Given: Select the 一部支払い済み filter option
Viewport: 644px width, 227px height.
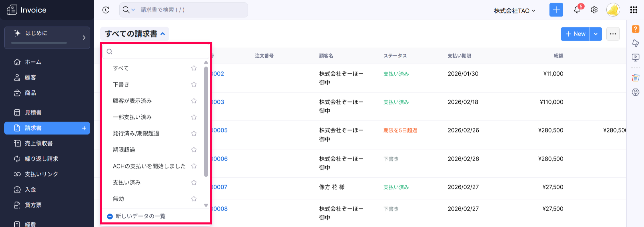Looking at the screenshot, I should [x=132, y=117].
